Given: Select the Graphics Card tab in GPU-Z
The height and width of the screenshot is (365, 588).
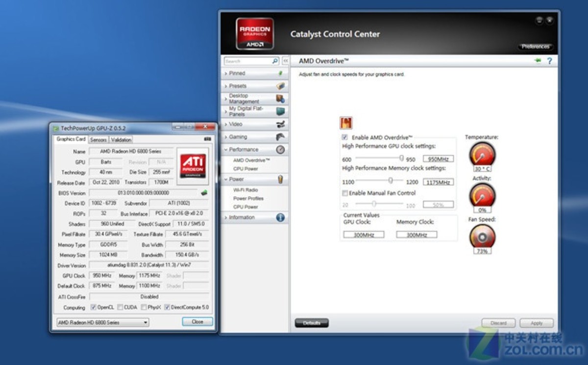Looking at the screenshot, I should coord(71,139).
